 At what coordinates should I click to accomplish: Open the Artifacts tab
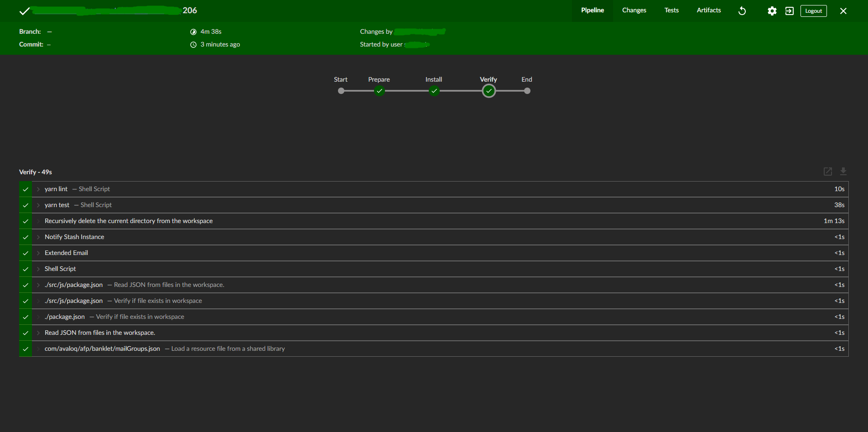[x=708, y=10]
